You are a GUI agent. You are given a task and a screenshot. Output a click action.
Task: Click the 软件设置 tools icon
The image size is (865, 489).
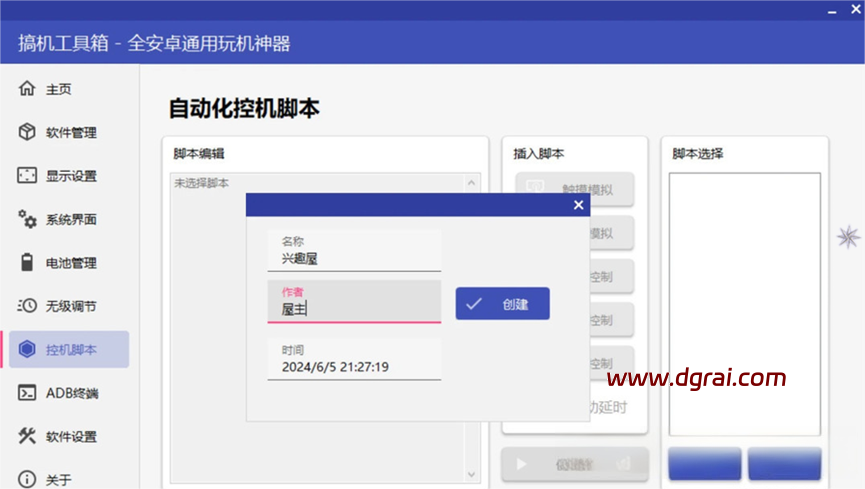pyautogui.click(x=27, y=436)
